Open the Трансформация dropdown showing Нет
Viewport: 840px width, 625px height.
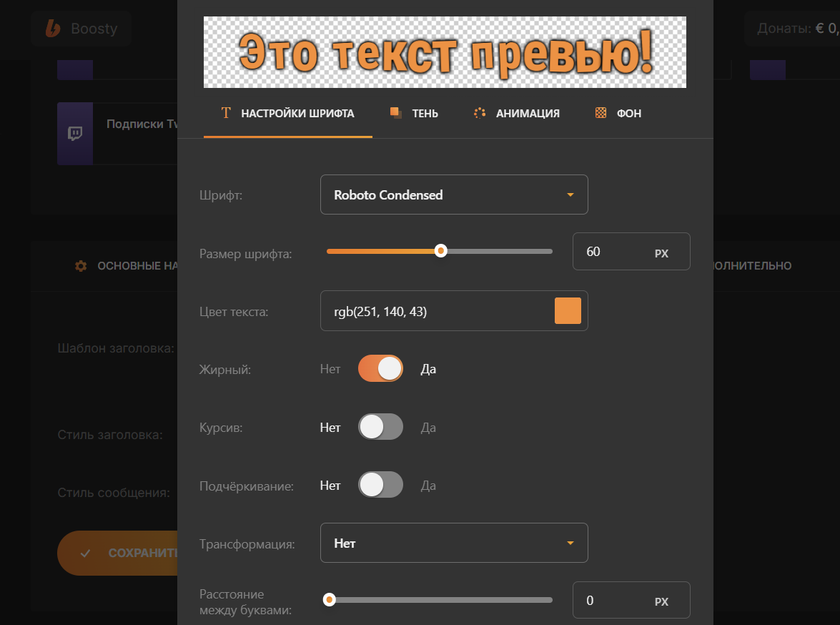click(454, 543)
